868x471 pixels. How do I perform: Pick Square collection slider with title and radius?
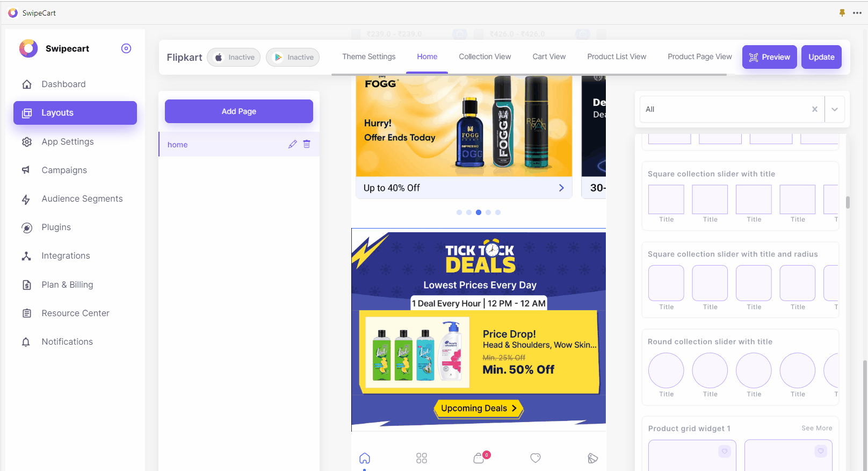pos(740,280)
